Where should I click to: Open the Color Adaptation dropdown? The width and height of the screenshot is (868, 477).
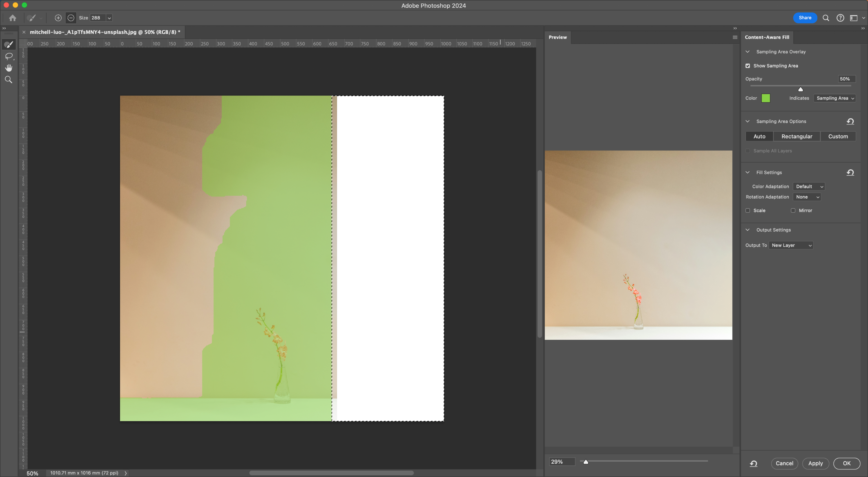pos(809,186)
